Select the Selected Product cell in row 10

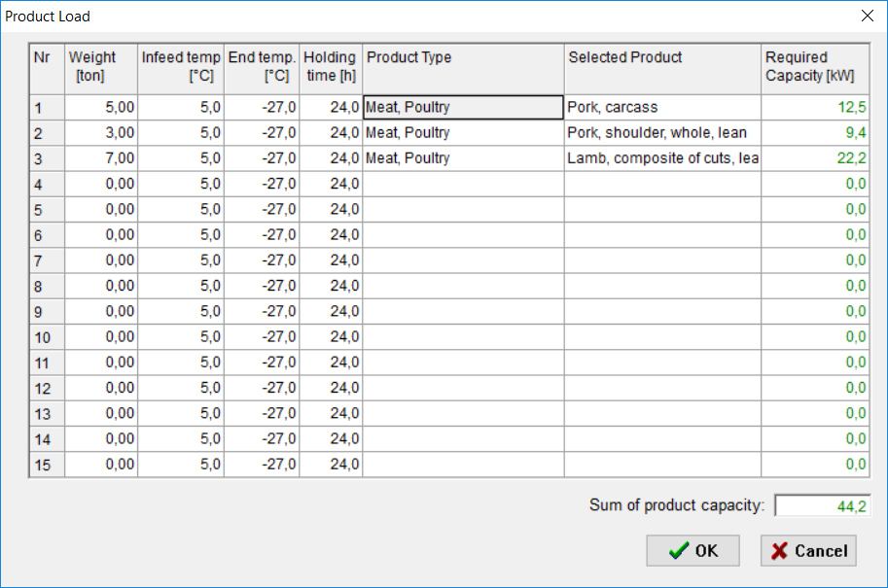[662, 336]
